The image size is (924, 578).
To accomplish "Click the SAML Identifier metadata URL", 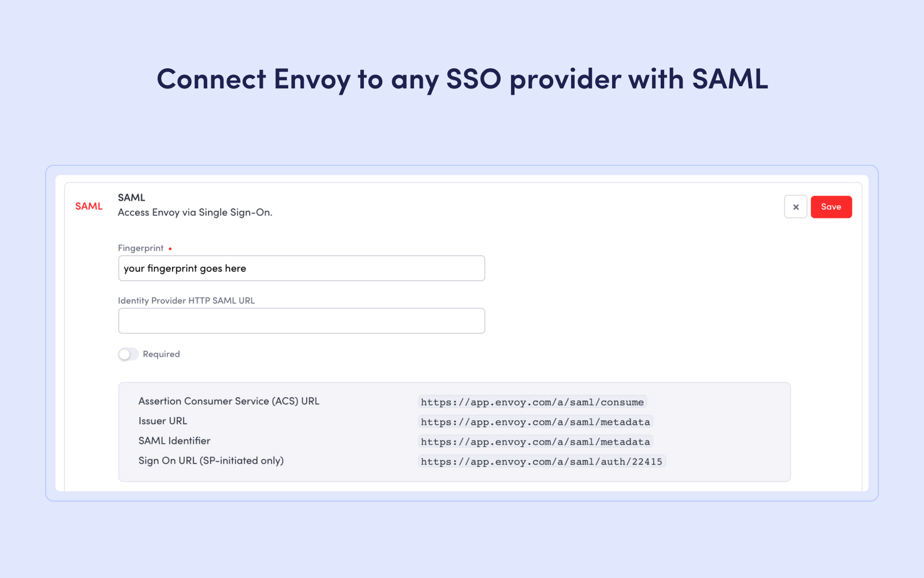I will pyautogui.click(x=535, y=441).
